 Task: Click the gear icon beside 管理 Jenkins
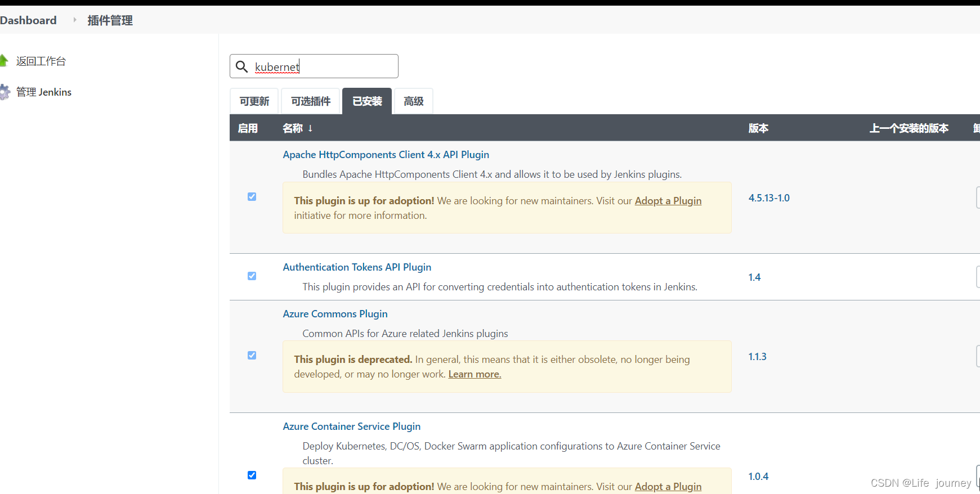pyautogui.click(x=5, y=92)
